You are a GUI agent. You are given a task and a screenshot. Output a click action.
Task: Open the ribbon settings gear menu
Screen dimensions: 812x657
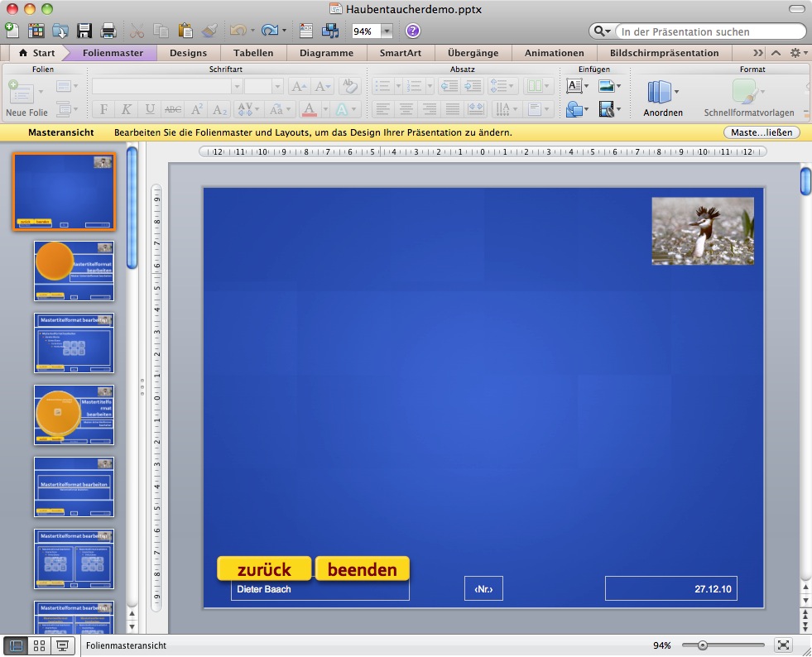click(797, 53)
